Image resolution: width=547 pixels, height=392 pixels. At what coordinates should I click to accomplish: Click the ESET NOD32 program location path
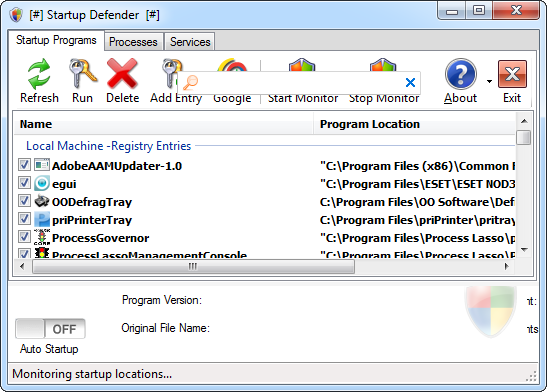click(417, 184)
